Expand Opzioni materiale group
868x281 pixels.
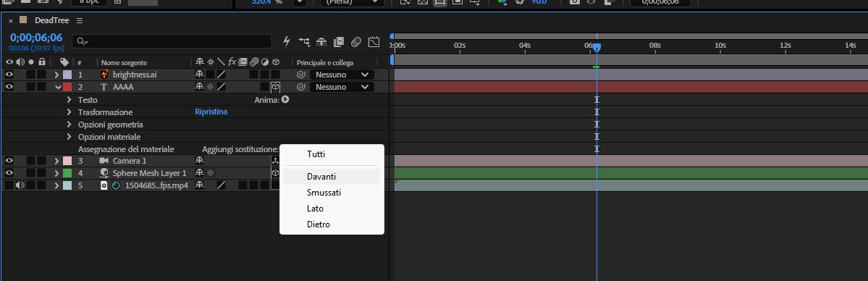tap(69, 136)
